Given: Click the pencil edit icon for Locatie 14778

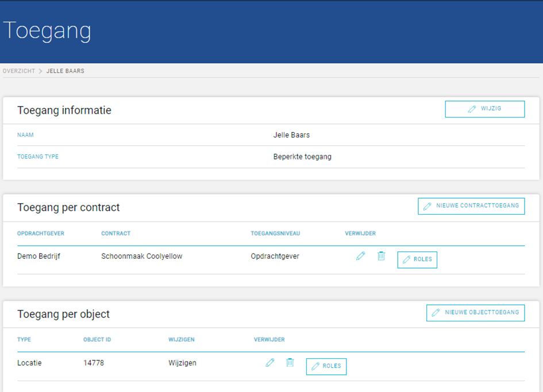Looking at the screenshot, I should point(269,363).
